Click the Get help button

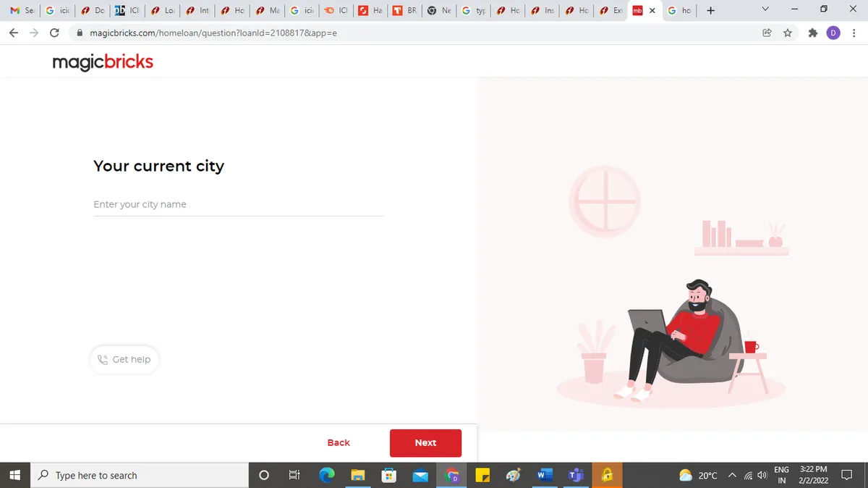click(124, 359)
